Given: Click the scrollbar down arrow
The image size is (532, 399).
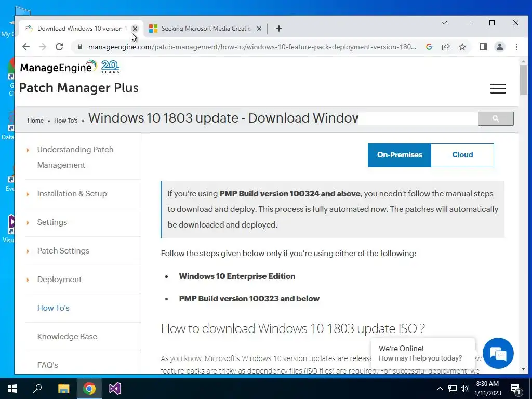Looking at the screenshot, I should click(x=523, y=369).
